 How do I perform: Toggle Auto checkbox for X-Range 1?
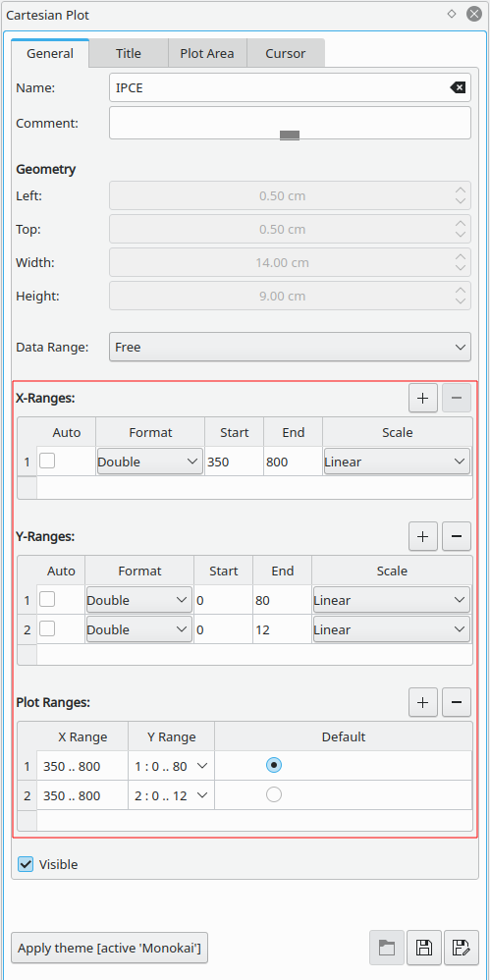(47, 461)
